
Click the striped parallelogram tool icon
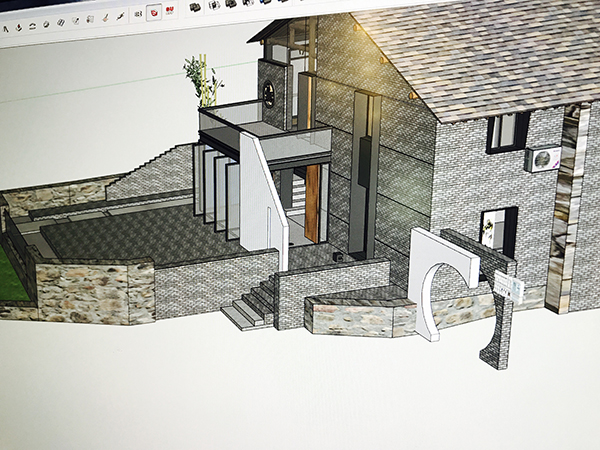click(x=60, y=23)
